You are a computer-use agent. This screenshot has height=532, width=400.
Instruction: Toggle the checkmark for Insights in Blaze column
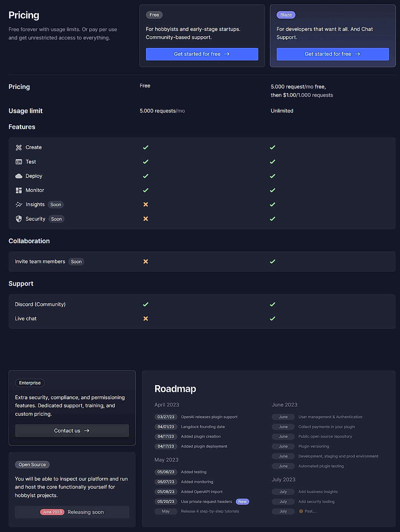tap(273, 204)
